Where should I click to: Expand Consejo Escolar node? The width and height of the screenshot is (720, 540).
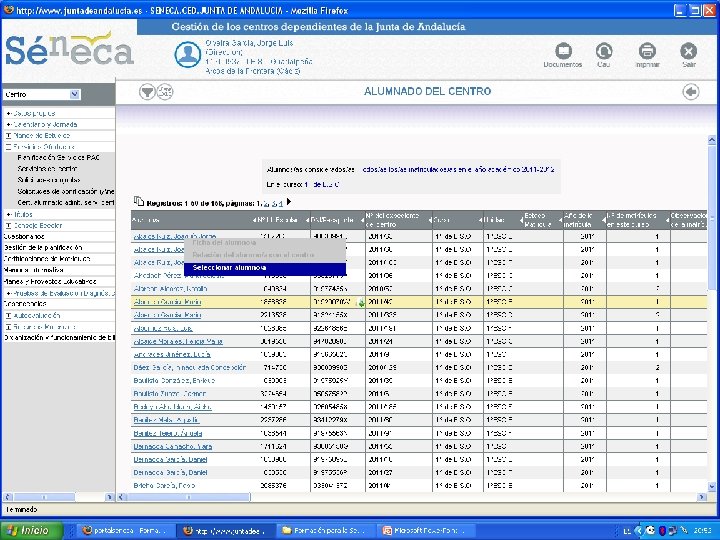[x=9, y=226]
